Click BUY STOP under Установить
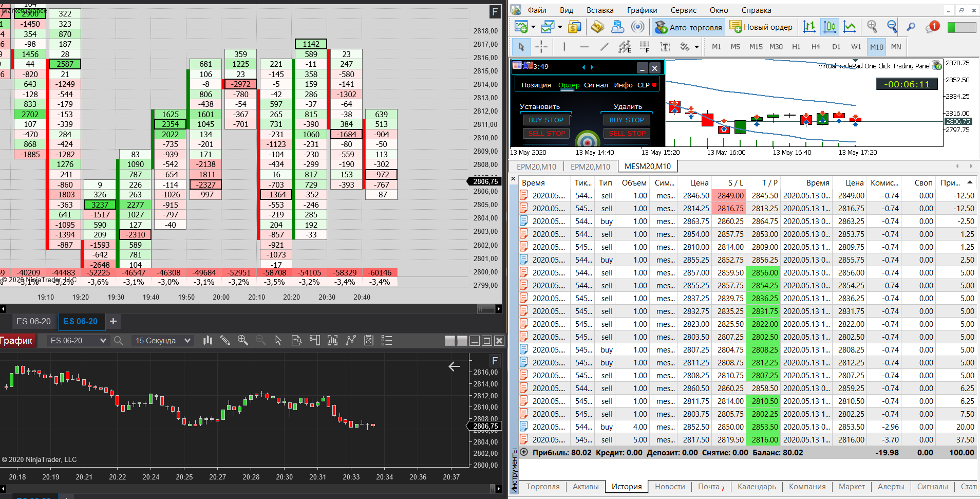Image resolution: width=980 pixels, height=499 pixels. point(546,120)
